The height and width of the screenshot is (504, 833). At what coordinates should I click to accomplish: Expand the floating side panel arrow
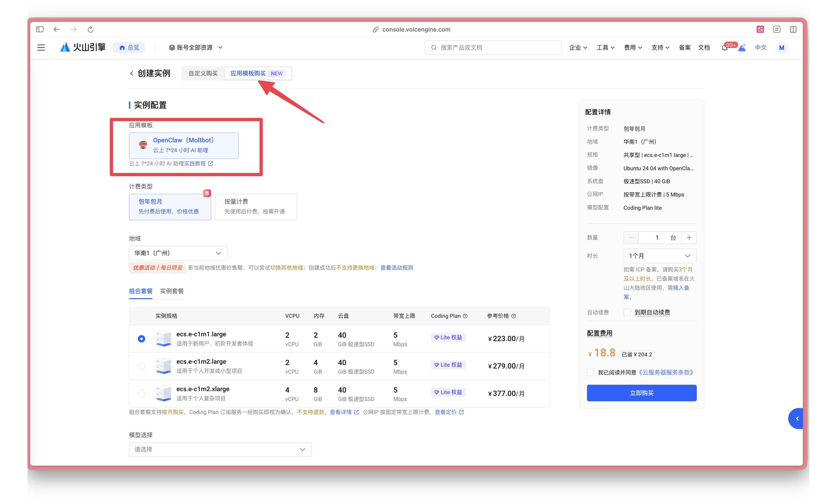(796, 419)
